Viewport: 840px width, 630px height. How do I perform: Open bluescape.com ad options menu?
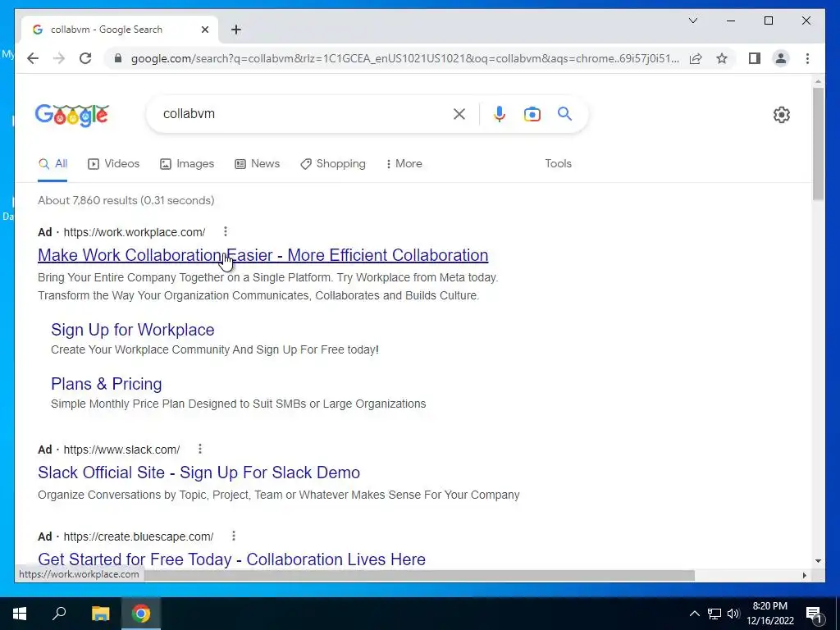(233, 536)
